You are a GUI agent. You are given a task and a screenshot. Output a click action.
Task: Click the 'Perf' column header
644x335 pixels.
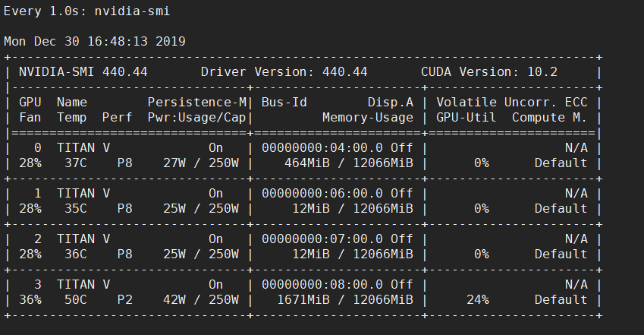[x=118, y=118]
